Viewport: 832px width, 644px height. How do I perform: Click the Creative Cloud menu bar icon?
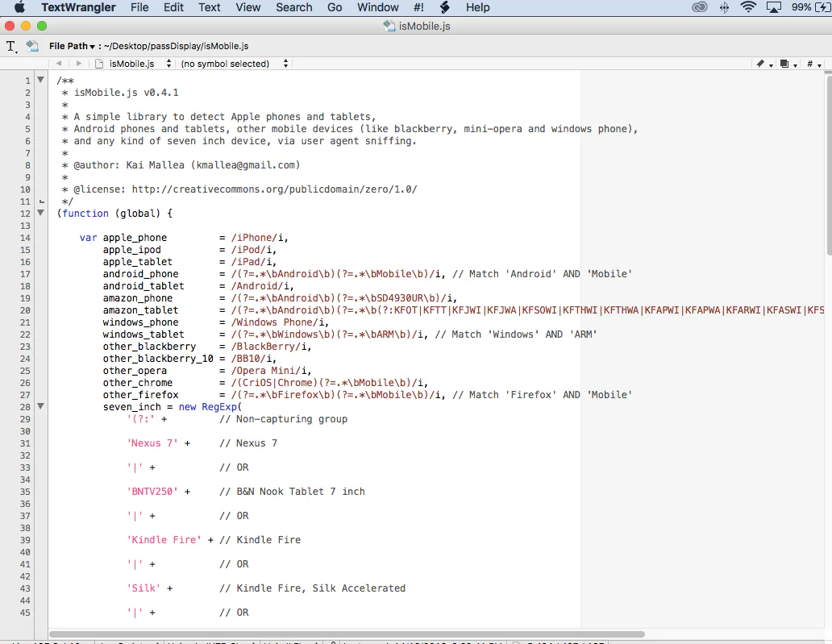[x=700, y=7]
